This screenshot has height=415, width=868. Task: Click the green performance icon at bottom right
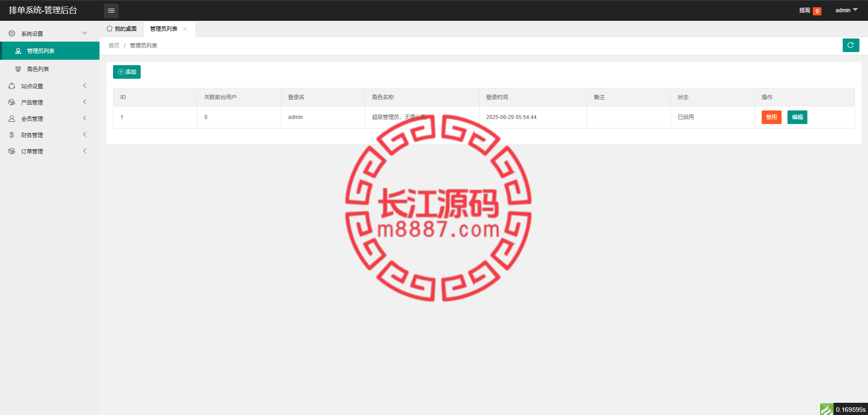tap(827, 409)
